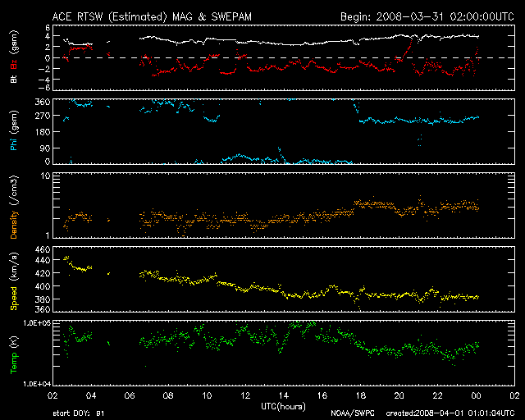525x420 pixels.
Task: Click the "16" hour tick label
Action: [x=322, y=395]
